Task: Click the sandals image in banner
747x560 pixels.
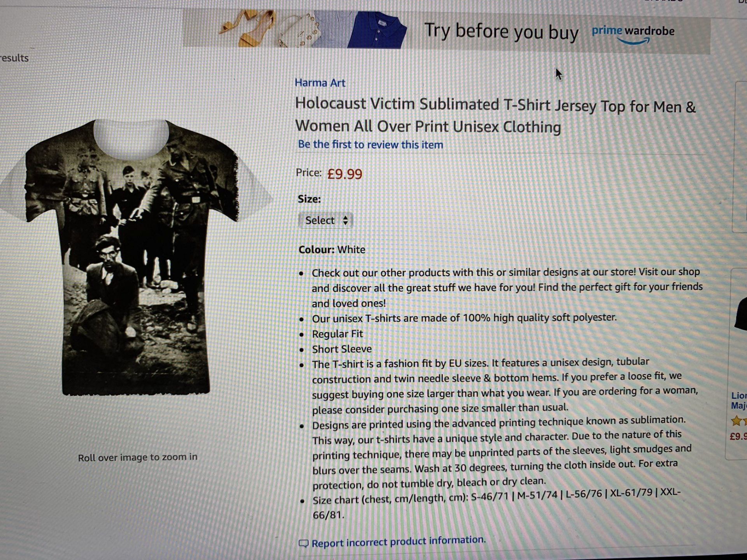Action: point(247,28)
